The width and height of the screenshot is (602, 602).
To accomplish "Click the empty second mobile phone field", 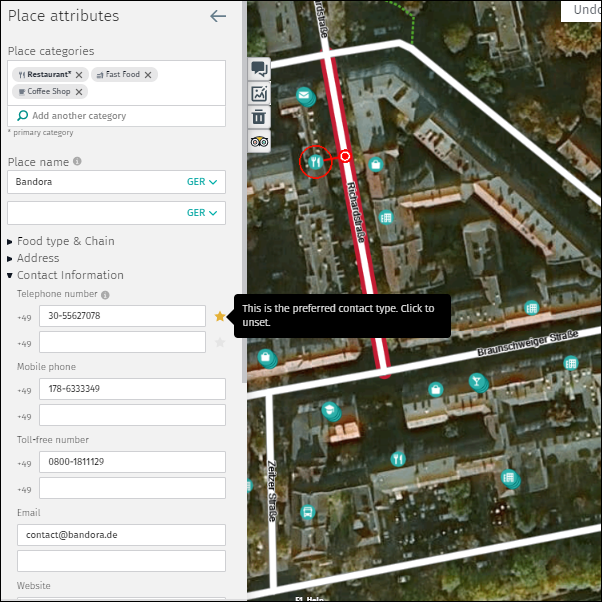I will point(132,415).
